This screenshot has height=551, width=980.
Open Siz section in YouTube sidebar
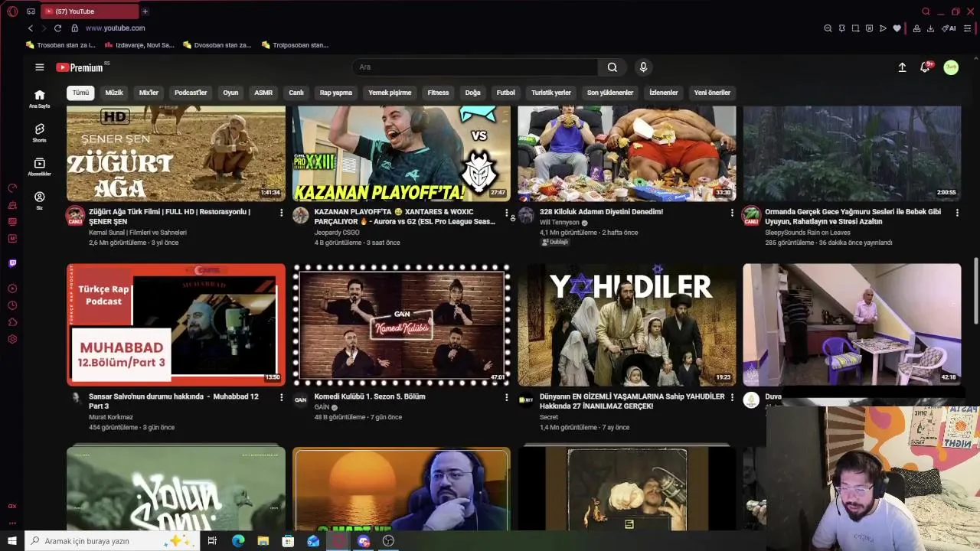pyautogui.click(x=40, y=201)
